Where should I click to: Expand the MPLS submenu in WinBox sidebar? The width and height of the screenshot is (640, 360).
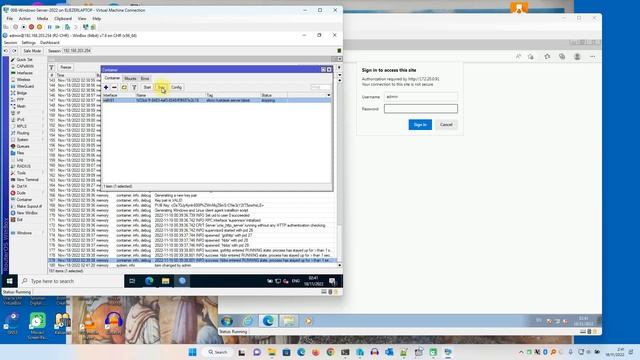[21, 126]
